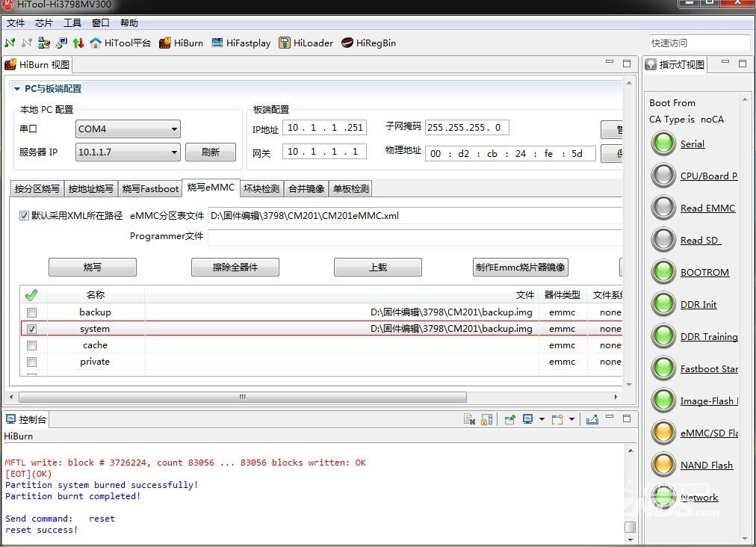Click the console vertical scrollbar thumb

630,526
